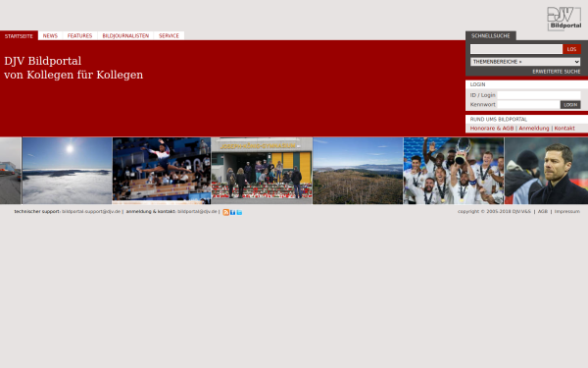The height and width of the screenshot is (368, 588).
Task: Click the DJV Bildportal logo
Action: point(564,19)
